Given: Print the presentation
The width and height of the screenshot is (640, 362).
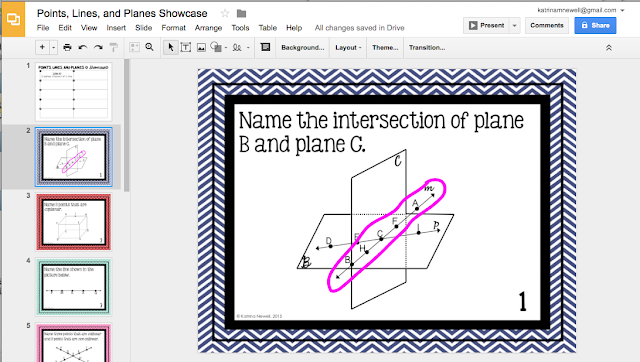Looking at the screenshot, I should pos(67,47).
